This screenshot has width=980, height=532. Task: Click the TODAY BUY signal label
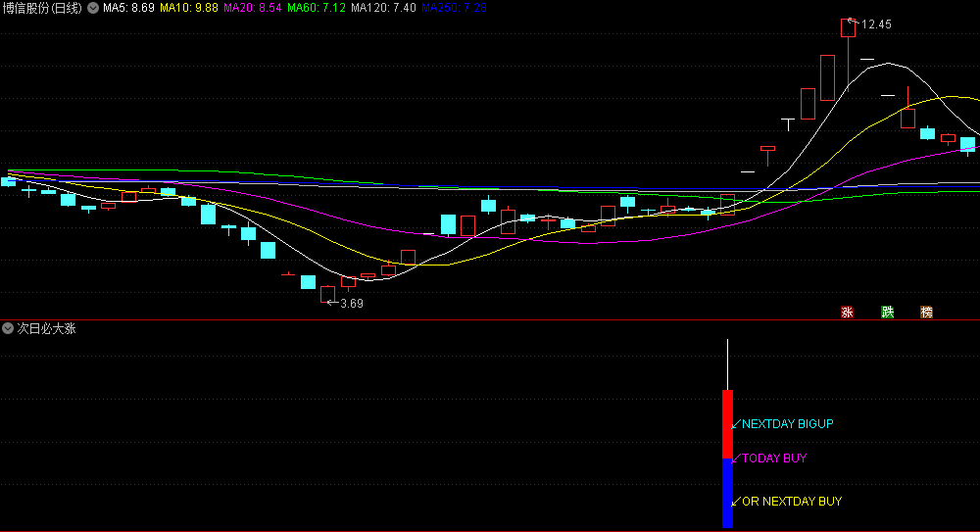[774, 459]
